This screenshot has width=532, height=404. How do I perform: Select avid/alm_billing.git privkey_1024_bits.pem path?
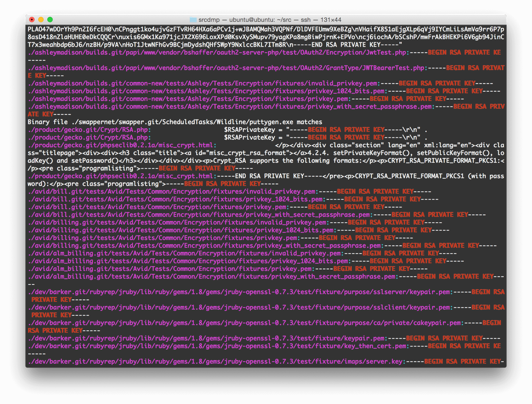[188, 261]
